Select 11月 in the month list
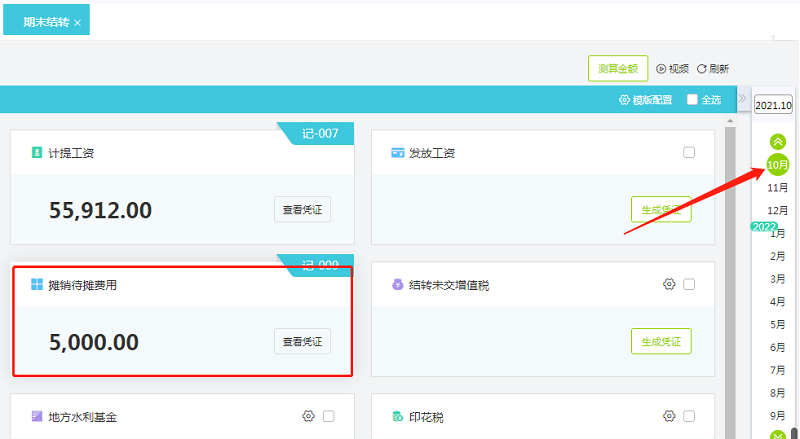The height and width of the screenshot is (439, 800). pyautogui.click(x=777, y=187)
